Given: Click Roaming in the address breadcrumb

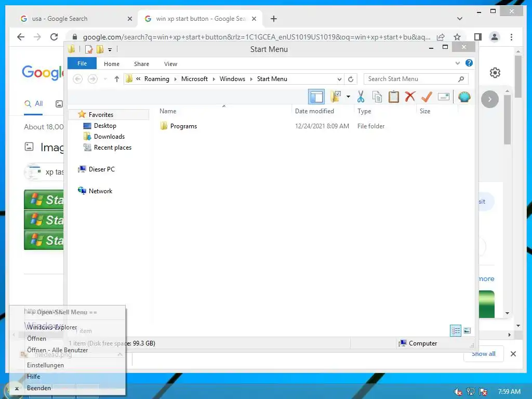Looking at the screenshot, I should pos(156,79).
